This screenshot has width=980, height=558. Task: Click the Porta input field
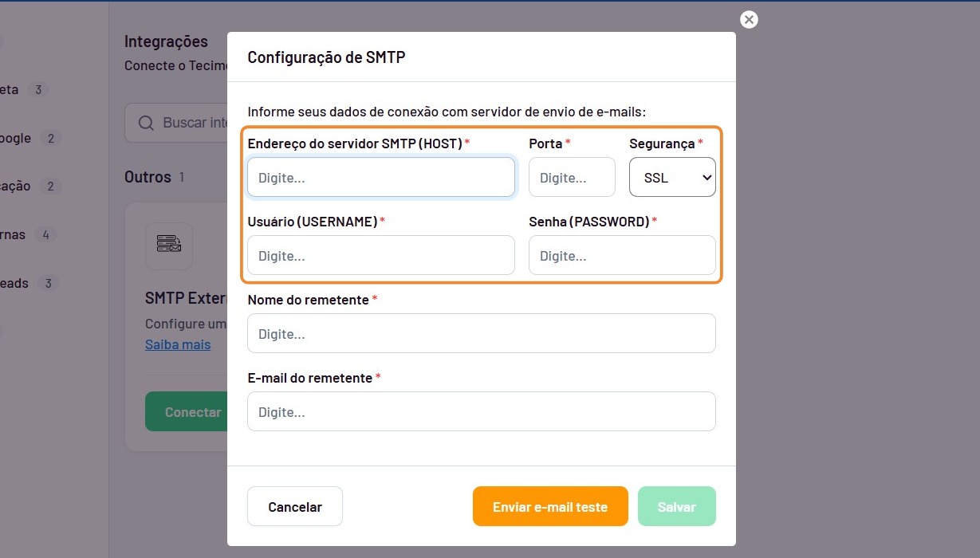572,177
